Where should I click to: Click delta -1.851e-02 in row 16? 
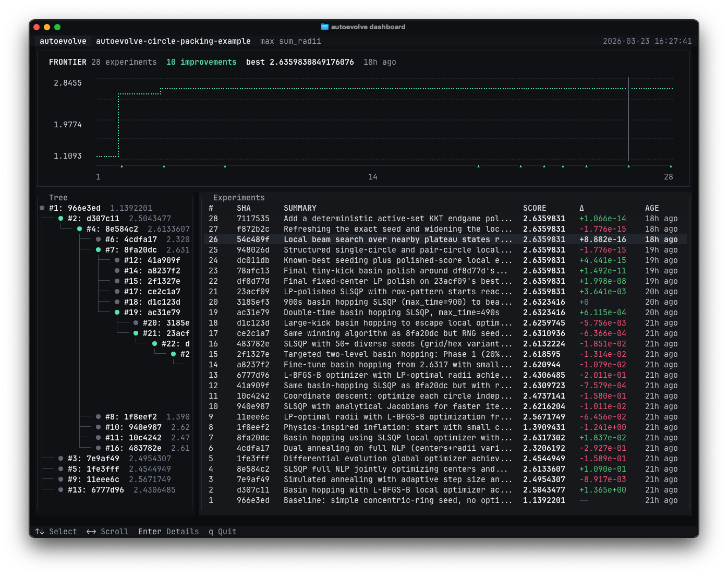pos(603,344)
